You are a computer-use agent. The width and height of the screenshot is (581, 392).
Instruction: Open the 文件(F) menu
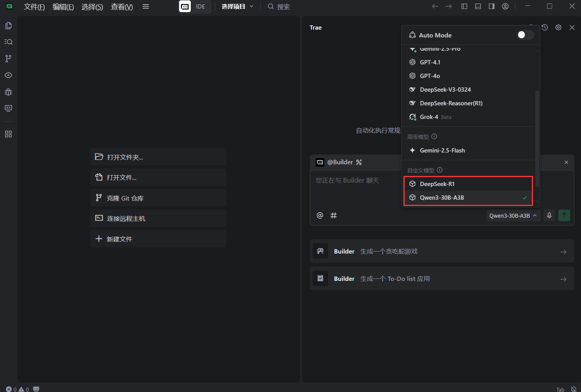click(34, 7)
